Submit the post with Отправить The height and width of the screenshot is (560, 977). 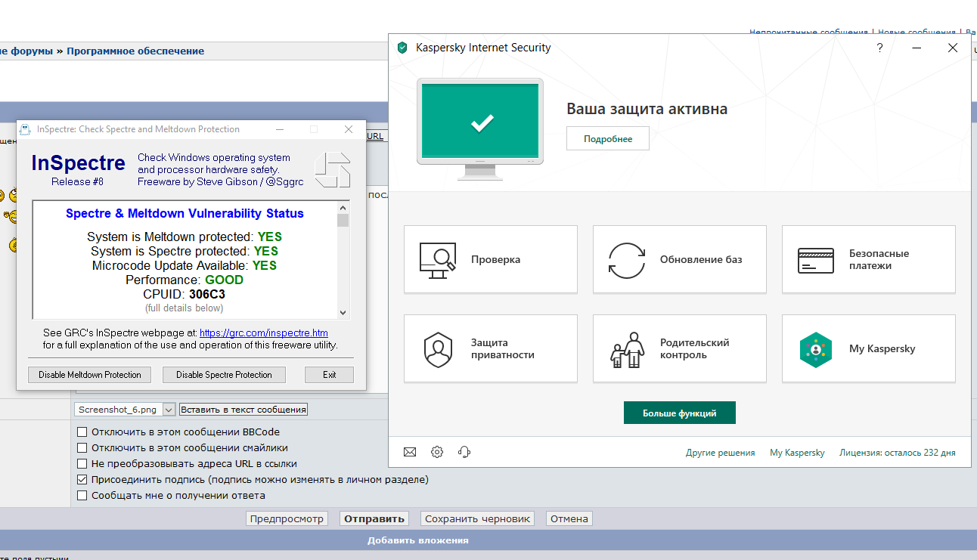(374, 518)
